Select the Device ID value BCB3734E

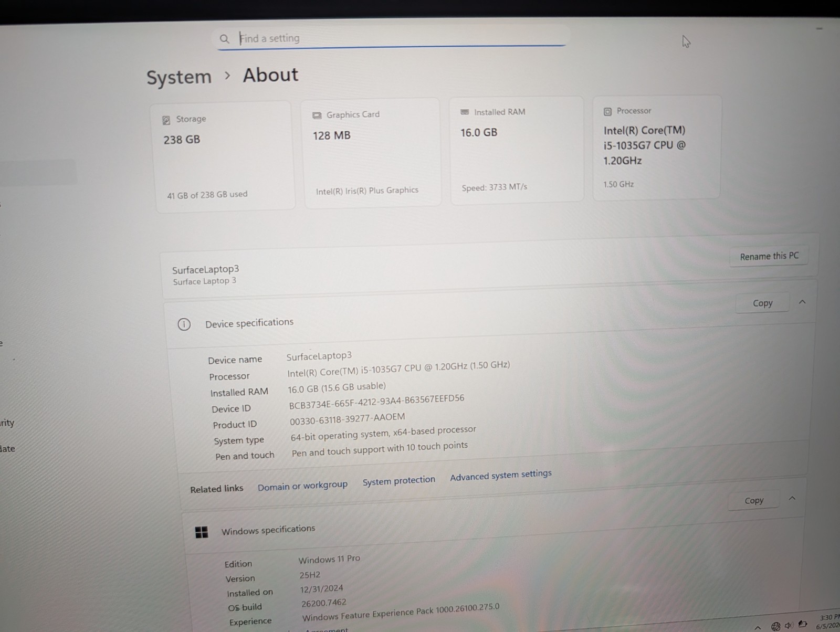tap(376, 402)
